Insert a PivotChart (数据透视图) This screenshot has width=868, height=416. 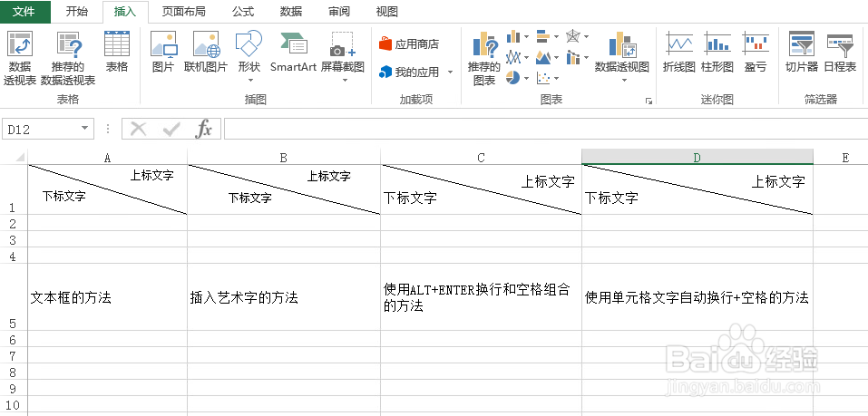click(622, 56)
